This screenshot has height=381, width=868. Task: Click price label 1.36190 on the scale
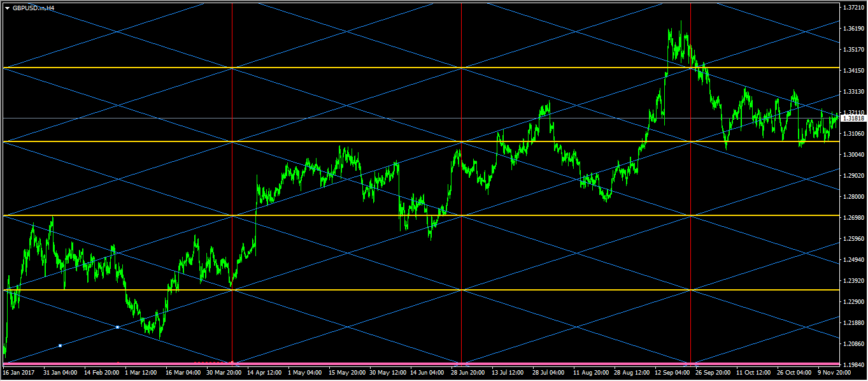coord(852,28)
